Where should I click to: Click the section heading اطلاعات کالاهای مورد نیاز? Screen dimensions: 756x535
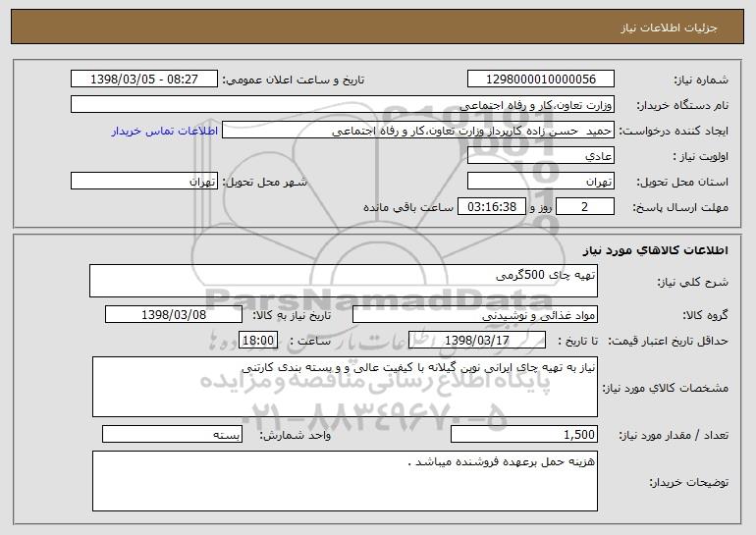click(x=656, y=250)
